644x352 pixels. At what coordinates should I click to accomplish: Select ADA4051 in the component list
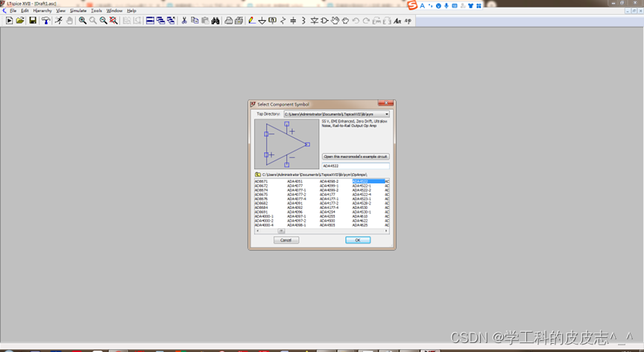tap(294, 181)
